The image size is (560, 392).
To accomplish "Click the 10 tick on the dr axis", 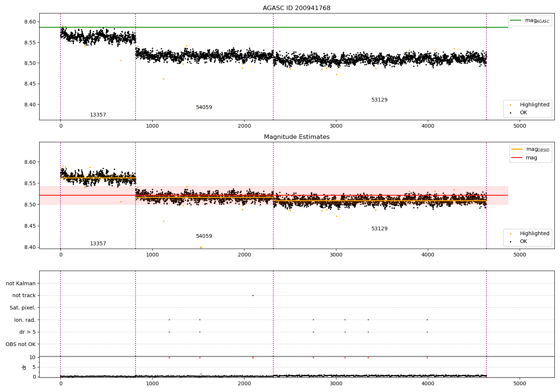I will [32, 357].
